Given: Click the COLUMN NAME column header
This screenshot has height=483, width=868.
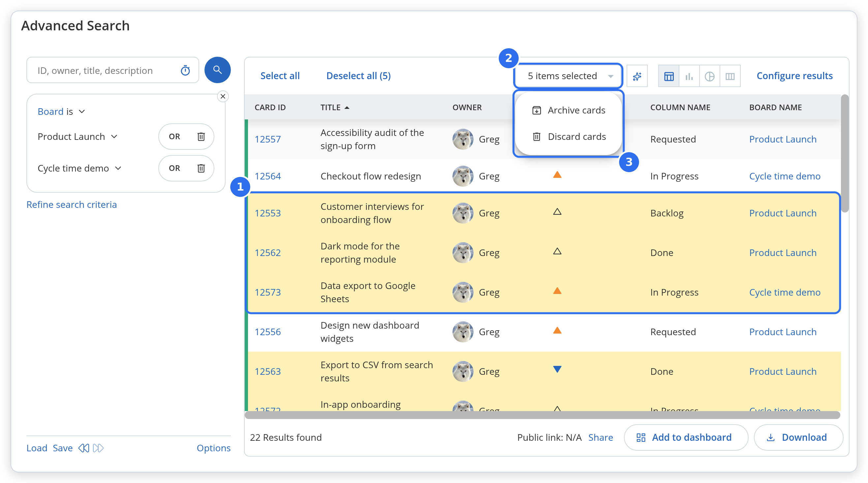Looking at the screenshot, I should coord(680,108).
